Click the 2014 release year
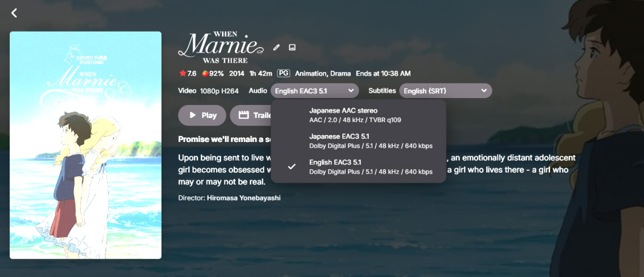This screenshot has height=277, width=644. [x=237, y=73]
